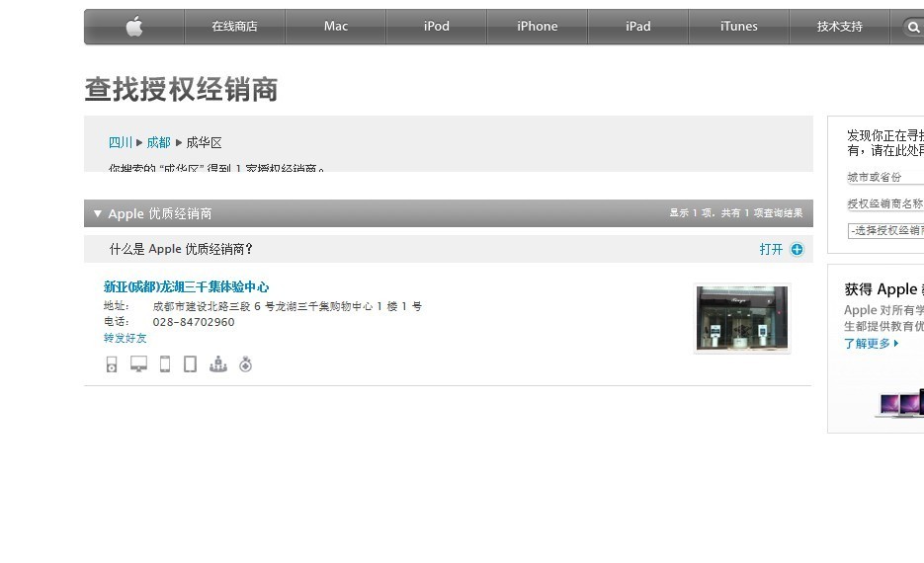Open the reseller storefront photo thumbnail
Image resolution: width=924 pixels, height=563 pixels.
pos(742,318)
